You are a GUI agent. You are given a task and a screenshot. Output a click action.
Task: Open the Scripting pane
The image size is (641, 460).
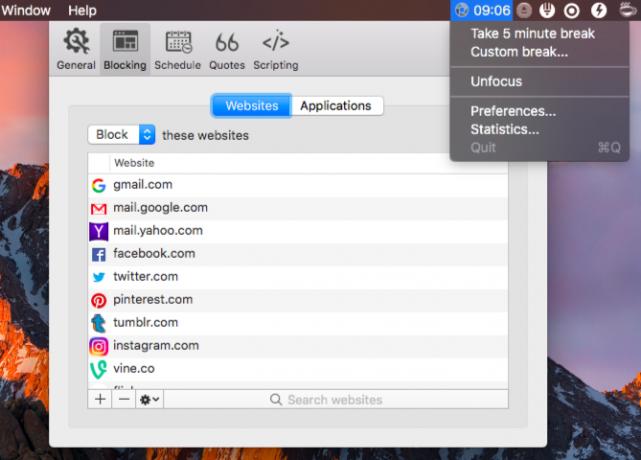point(276,49)
